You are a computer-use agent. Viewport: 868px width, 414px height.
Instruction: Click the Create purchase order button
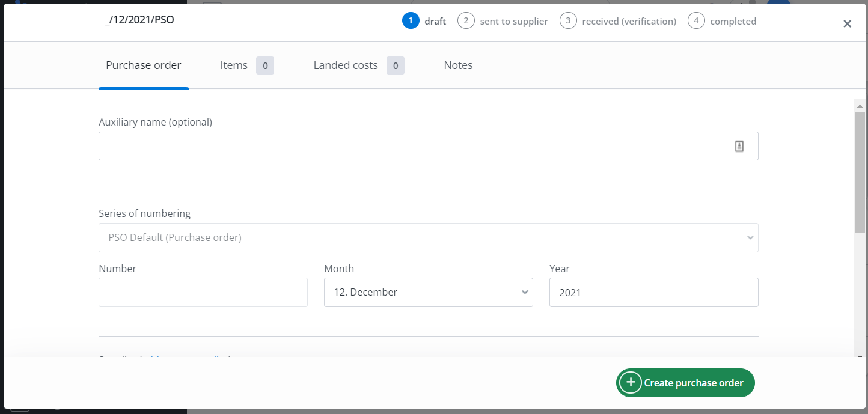tap(685, 383)
